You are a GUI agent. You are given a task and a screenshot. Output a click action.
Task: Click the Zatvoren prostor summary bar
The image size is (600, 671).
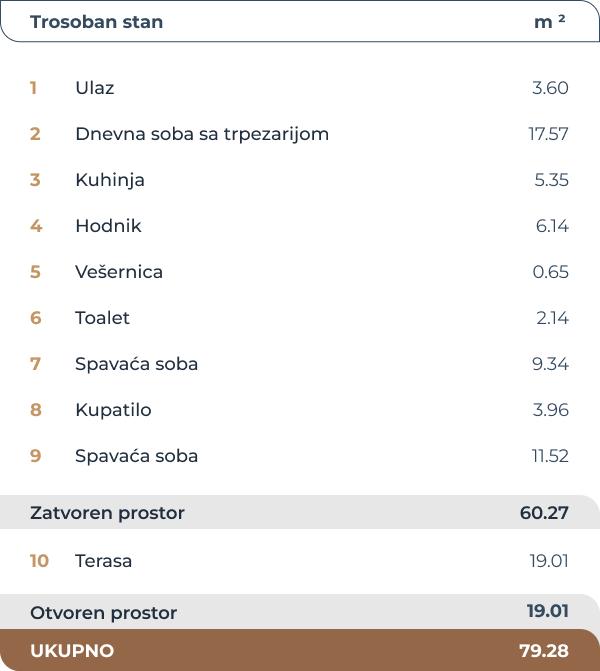[300, 512]
